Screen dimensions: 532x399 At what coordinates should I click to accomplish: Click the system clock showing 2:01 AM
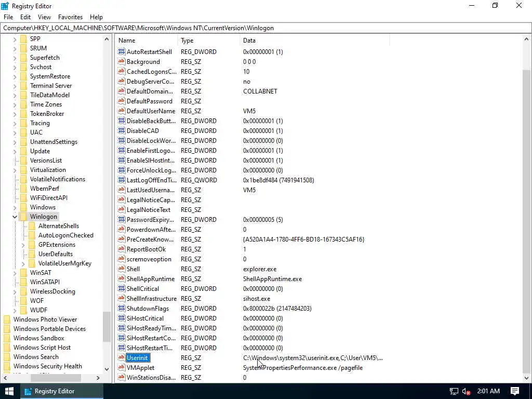488,391
